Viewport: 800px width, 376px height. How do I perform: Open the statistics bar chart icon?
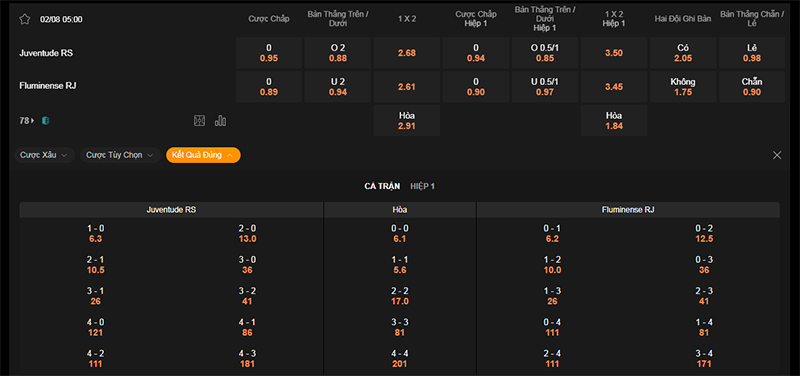pos(220,121)
